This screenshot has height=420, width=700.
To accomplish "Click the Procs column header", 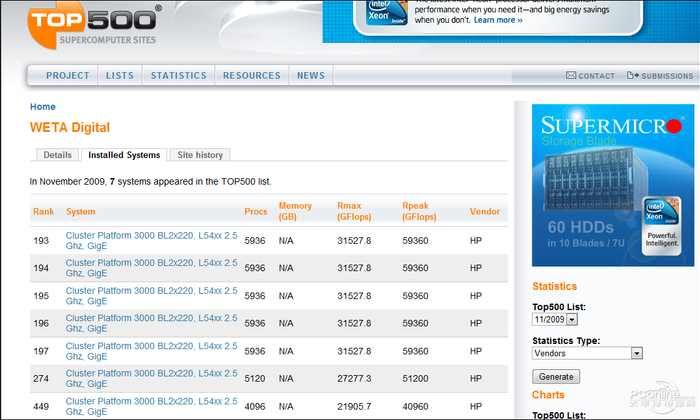I will click(256, 212).
